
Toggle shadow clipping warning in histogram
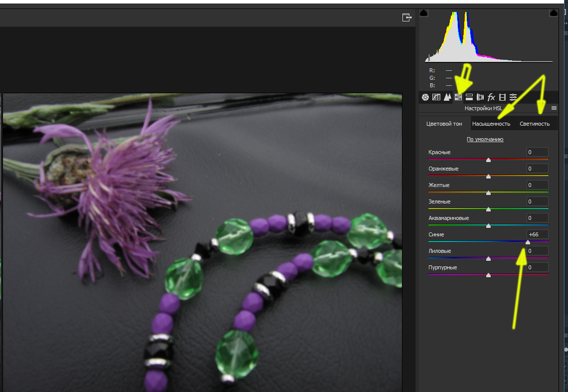[423, 13]
